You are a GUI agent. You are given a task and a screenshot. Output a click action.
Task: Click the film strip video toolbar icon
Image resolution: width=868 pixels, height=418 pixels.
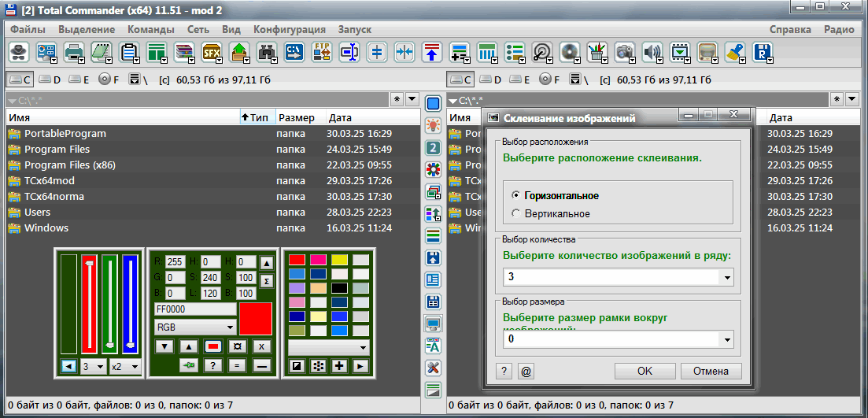680,52
